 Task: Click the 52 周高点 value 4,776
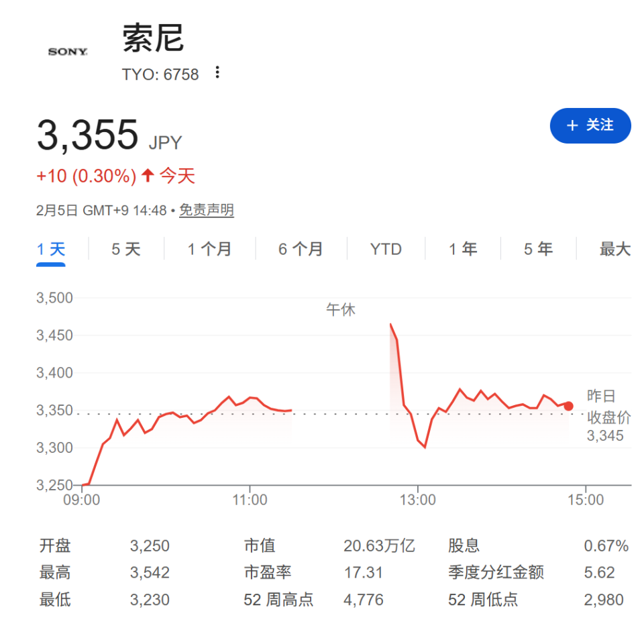[x=364, y=600]
